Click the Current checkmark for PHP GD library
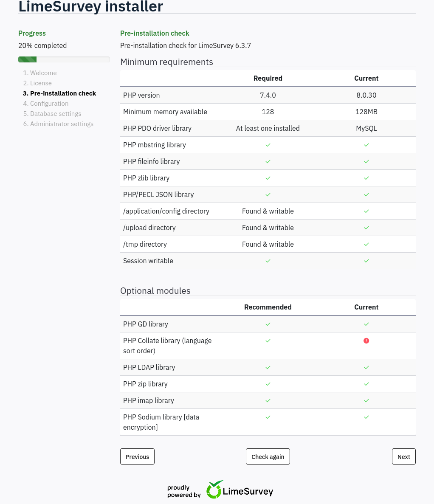The image size is (434, 504). (366, 324)
